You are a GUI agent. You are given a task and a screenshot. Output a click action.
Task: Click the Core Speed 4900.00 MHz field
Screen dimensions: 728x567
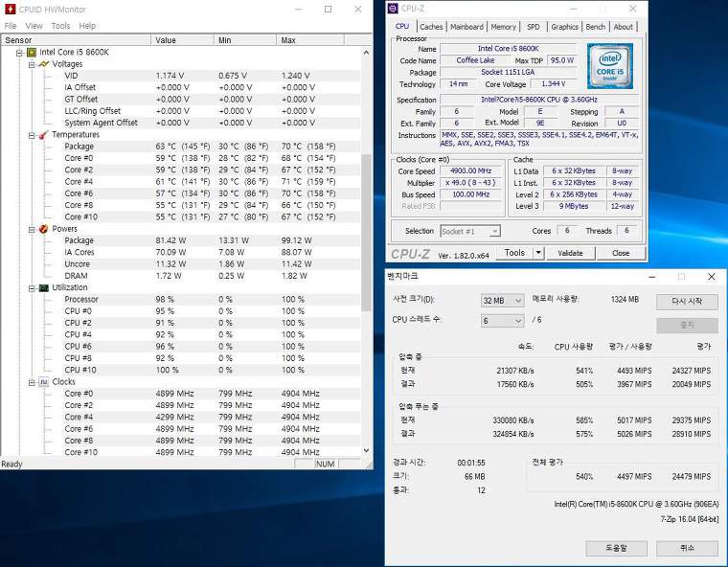point(470,170)
